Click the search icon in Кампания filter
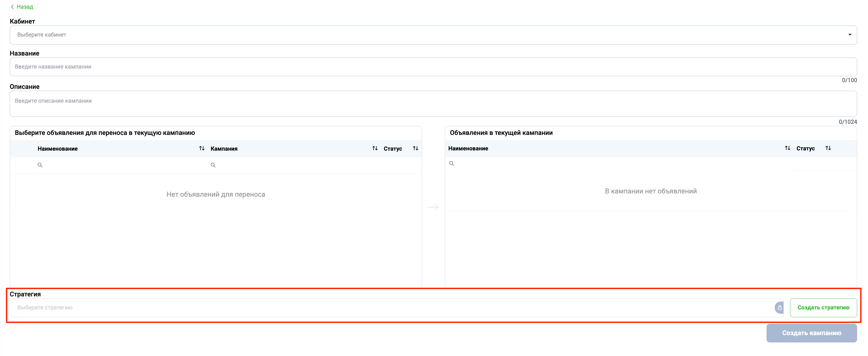The image size is (868, 356). (213, 165)
